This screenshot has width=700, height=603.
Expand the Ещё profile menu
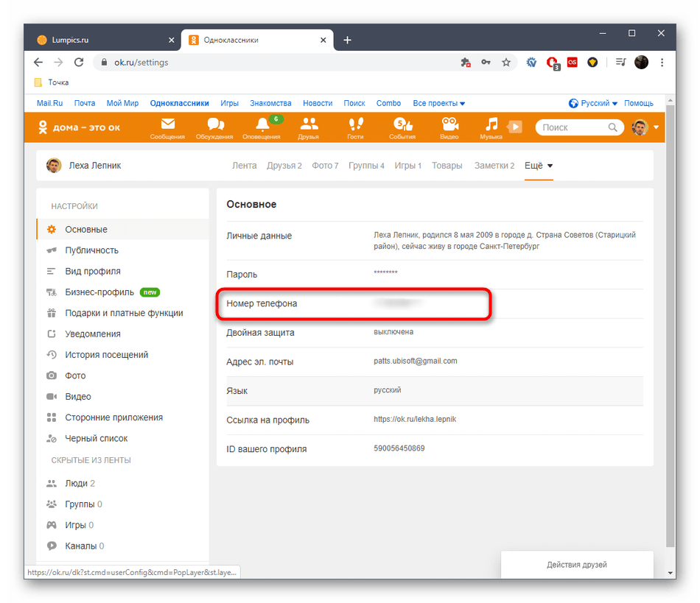click(x=538, y=166)
